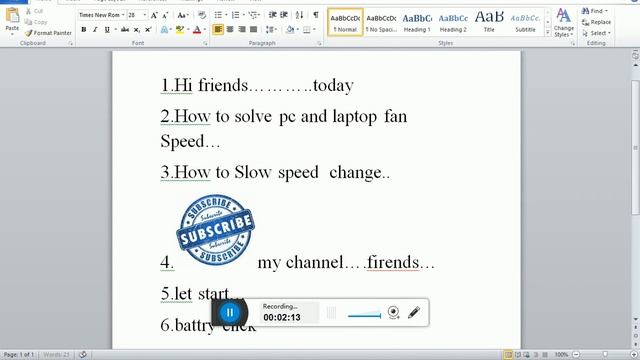Pause the screen recording
The width and height of the screenshot is (640, 360).
(x=229, y=313)
